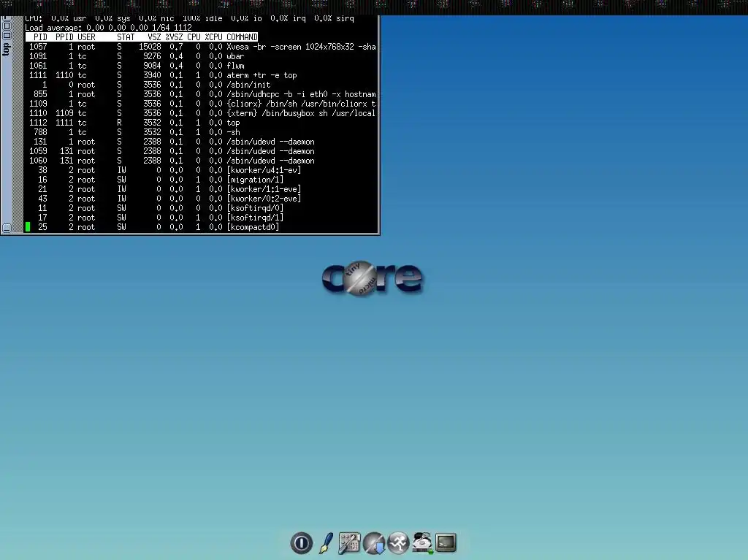Viewport: 748px width, 560px height.
Task: Click the vertical "top" window title
Action: [x=6, y=49]
